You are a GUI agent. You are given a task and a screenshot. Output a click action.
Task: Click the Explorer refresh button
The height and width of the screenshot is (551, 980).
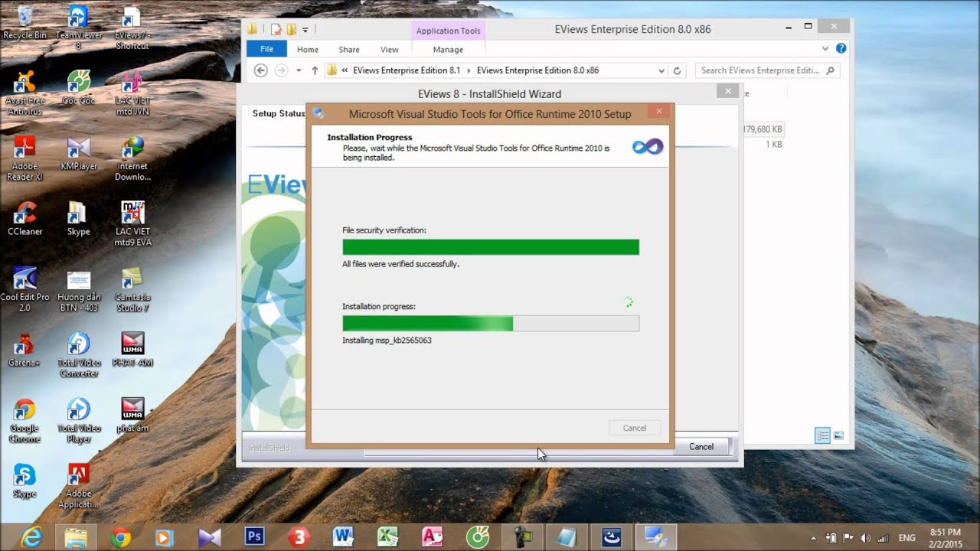(677, 70)
